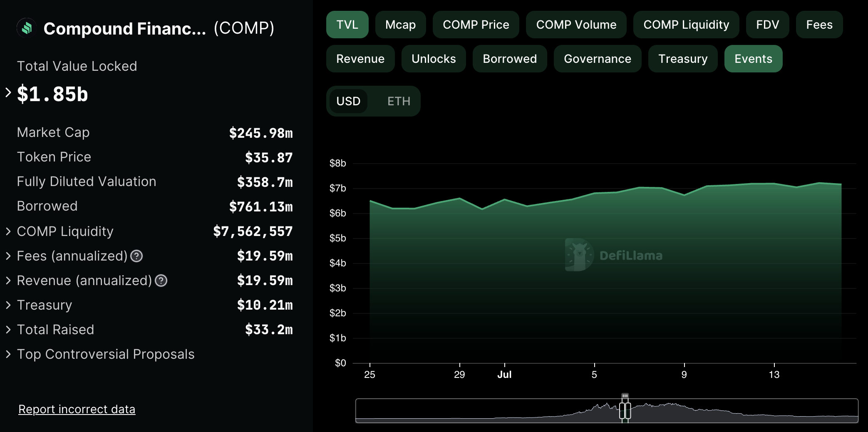Screen dimensions: 868x432
Task: Show COMP Price on chart
Action: [x=476, y=25]
